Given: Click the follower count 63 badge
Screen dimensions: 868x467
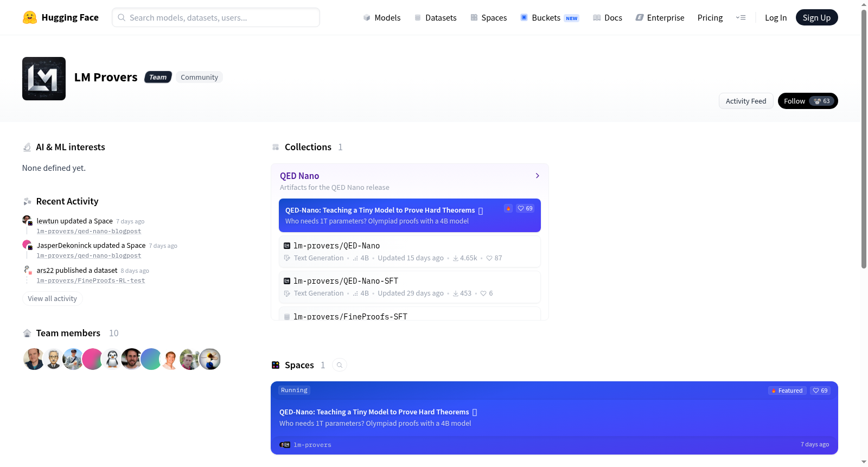Looking at the screenshot, I should (x=822, y=101).
